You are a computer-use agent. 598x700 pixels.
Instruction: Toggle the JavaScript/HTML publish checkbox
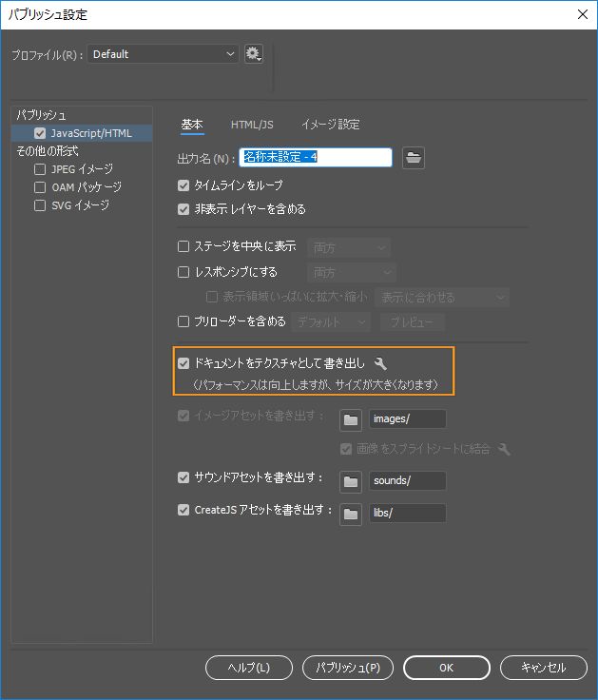pyautogui.click(x=40, y=133)
